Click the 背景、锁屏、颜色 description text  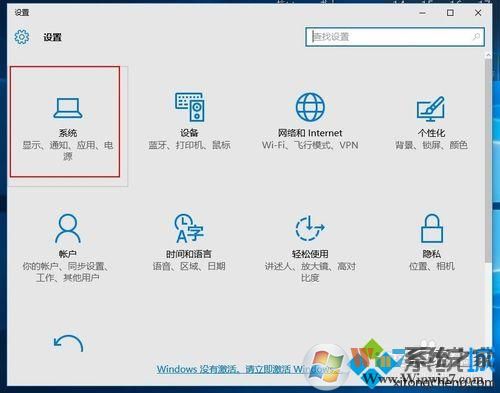pos(431,145)
